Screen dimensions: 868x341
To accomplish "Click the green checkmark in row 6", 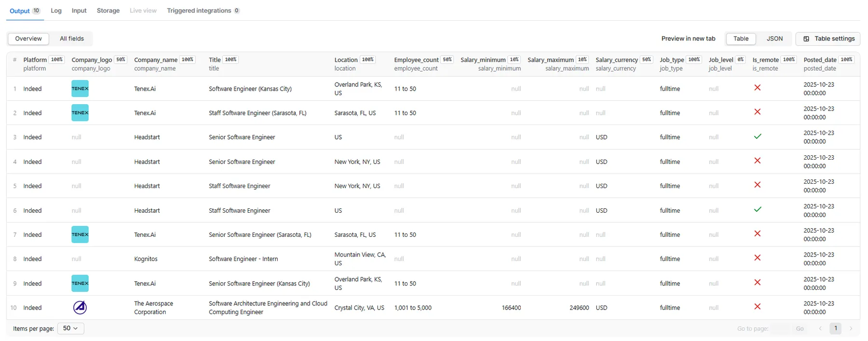I will click(x=758, y=209).
